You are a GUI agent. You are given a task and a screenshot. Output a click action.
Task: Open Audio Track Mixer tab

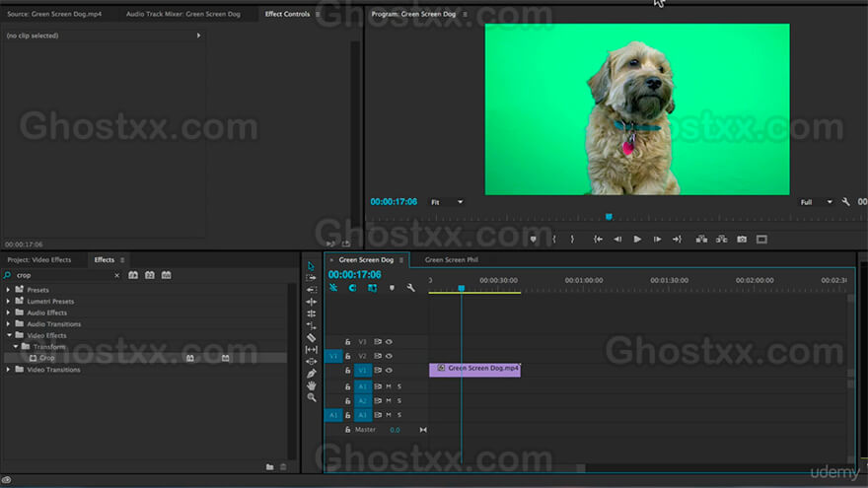pos(183,14)
